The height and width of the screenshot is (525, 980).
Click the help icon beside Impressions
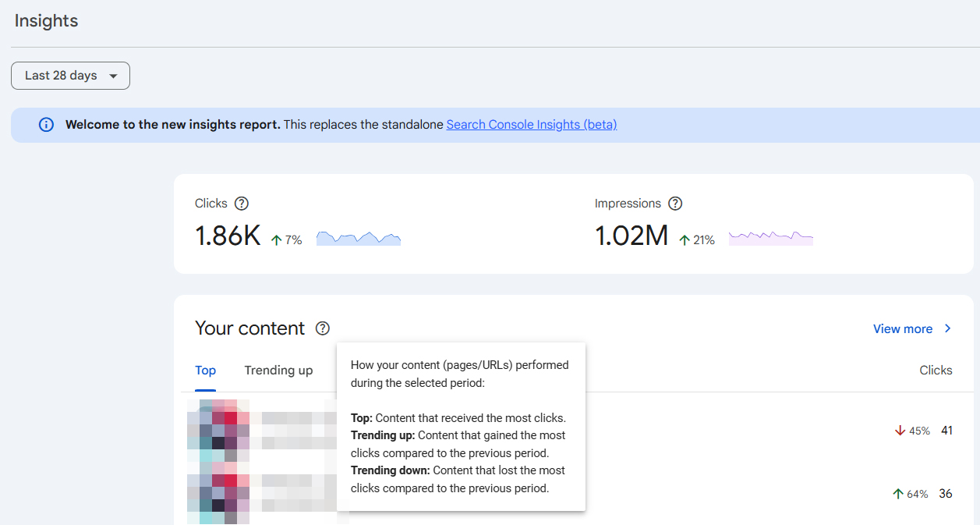pyautogui.click(x=675, y=204)
